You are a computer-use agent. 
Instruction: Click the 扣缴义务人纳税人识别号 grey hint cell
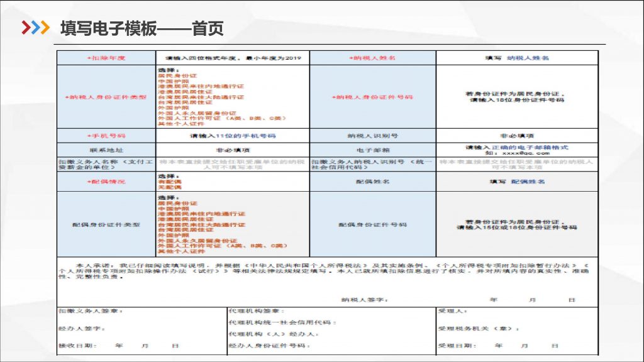tap(516, 164)
